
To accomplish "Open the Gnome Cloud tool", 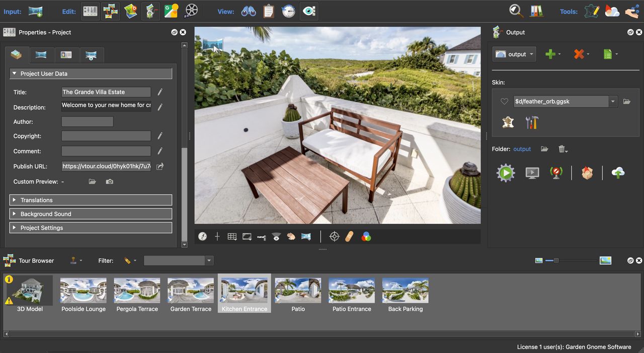I will point(612,11).
